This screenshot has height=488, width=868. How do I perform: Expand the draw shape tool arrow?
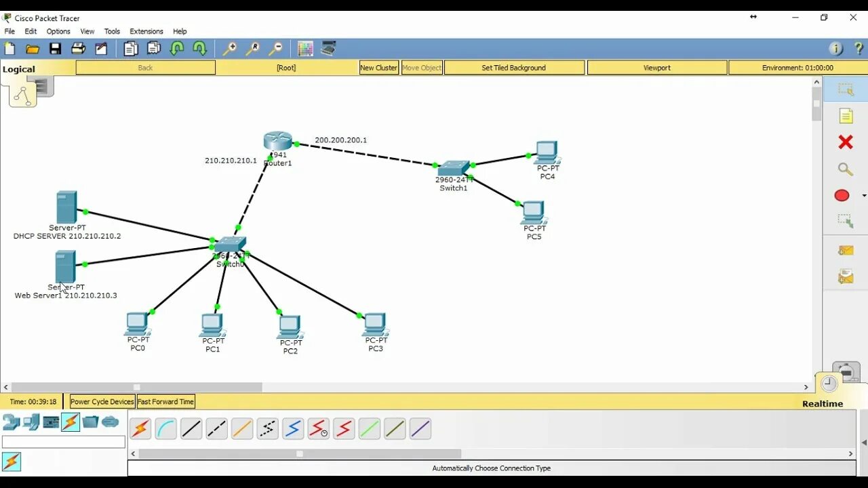864,196
